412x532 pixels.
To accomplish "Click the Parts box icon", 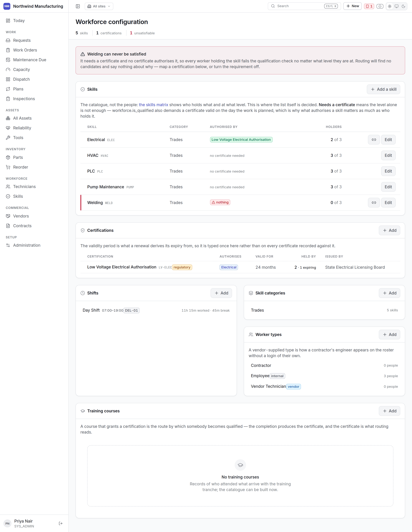I will [x=8, y=158].
